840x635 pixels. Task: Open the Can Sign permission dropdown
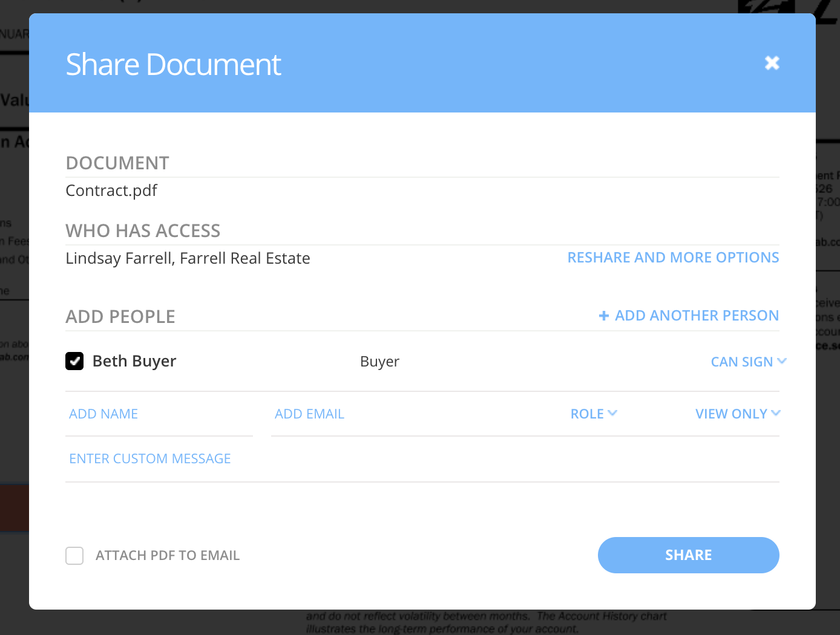coord(742,362)
